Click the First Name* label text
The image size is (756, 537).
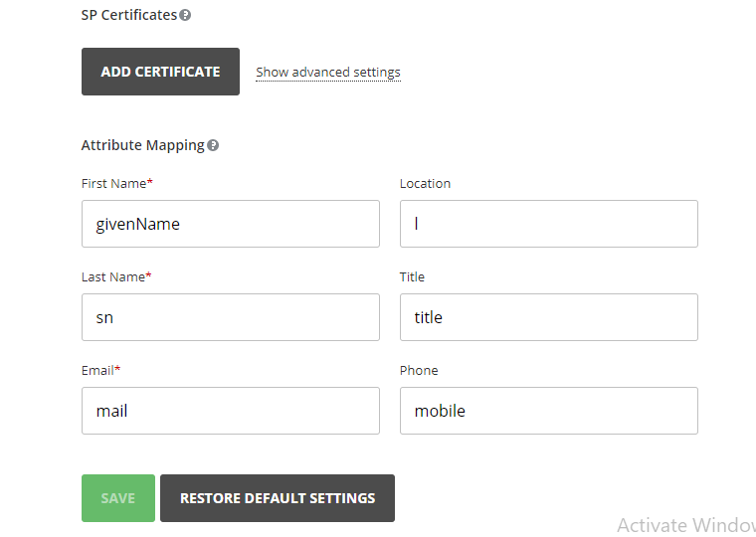tap(116, 183)
